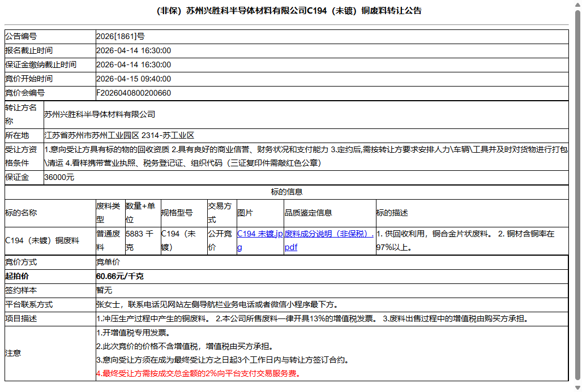Click the item name C194（未镀）铜废料 cell
The height and width of the screenshot is (392, 582).
(x=50, y=241)
